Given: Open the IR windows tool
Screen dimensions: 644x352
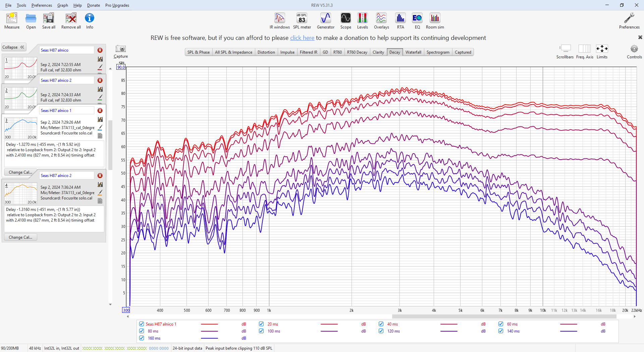Looking at the screenshot, I should point(279,21).
